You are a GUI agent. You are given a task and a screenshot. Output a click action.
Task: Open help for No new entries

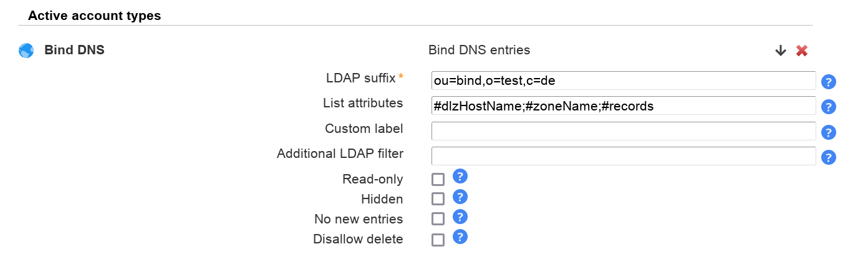pos(460,217)
